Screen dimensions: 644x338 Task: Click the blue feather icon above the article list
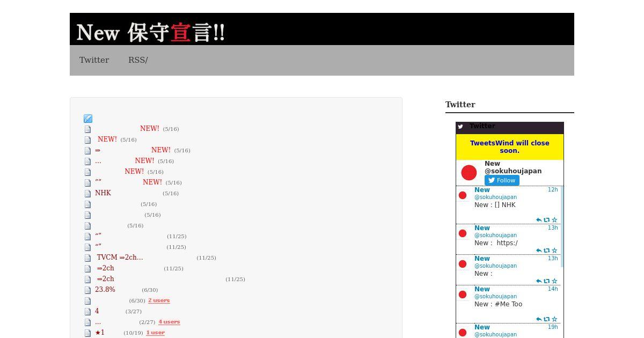[88, 119]
